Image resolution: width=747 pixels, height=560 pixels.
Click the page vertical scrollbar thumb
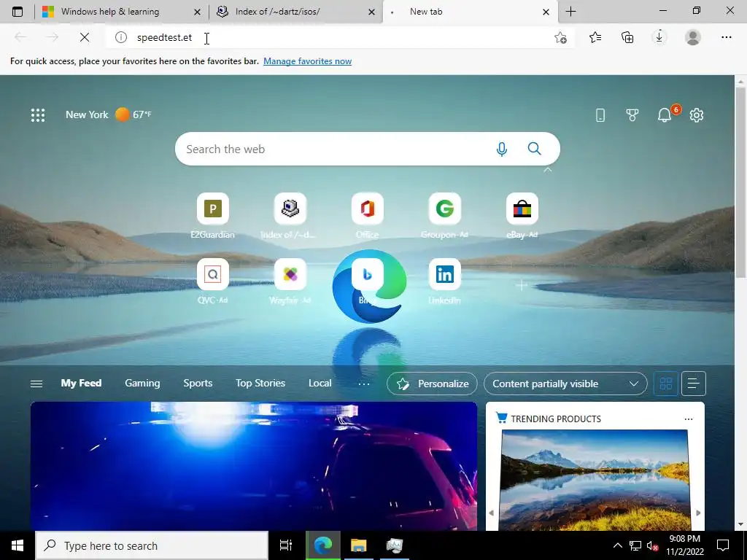741,183
